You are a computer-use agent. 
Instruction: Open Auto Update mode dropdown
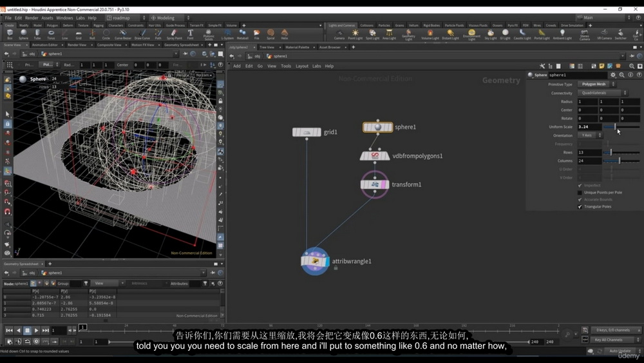[x=622, y=351]
